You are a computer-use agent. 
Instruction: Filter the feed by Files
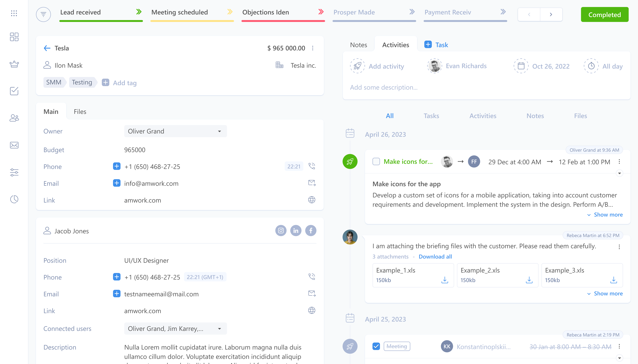580,116
